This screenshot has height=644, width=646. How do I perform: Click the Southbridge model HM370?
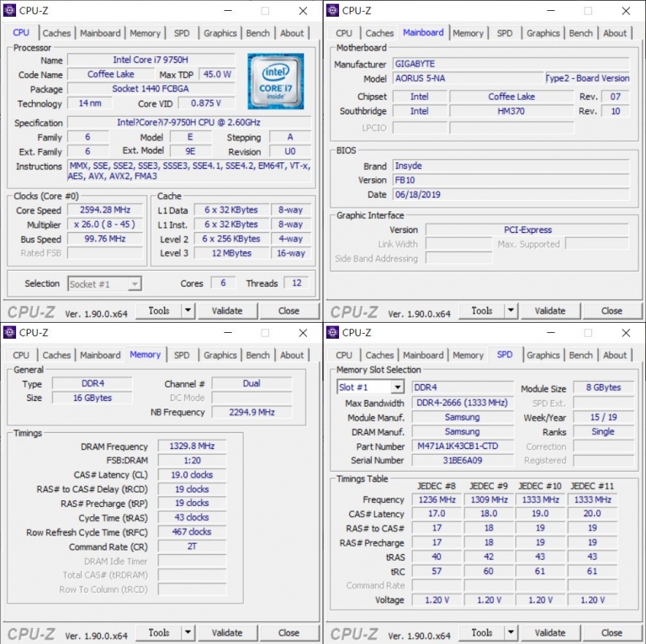511,111
